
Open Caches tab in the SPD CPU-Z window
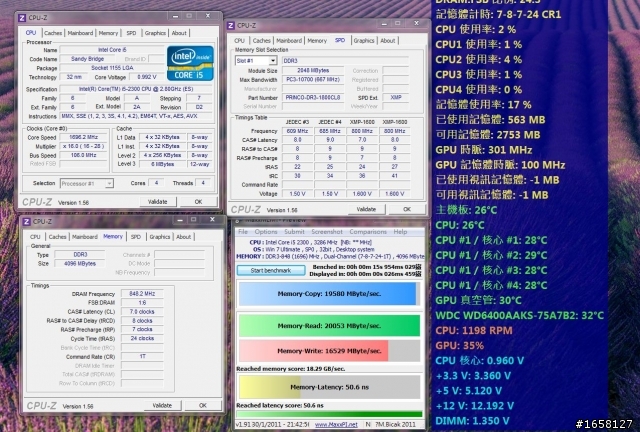(262, 40)
